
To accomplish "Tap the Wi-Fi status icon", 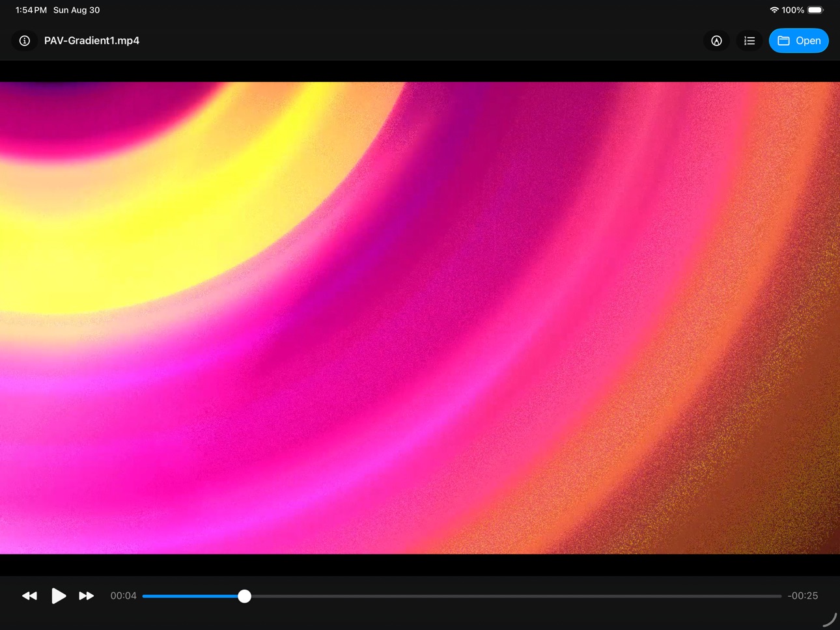I will click(x=774, y=10).
